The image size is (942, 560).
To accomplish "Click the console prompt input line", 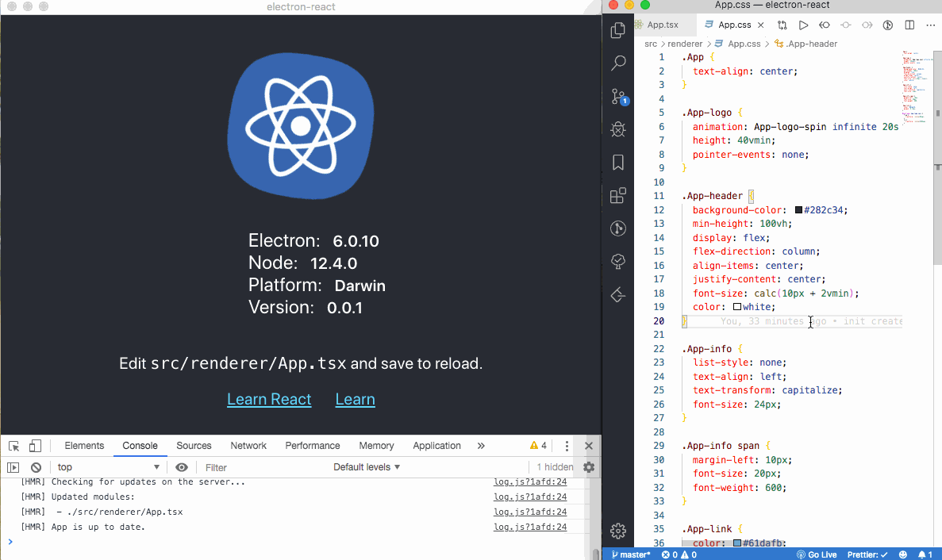I will [301, 542].
